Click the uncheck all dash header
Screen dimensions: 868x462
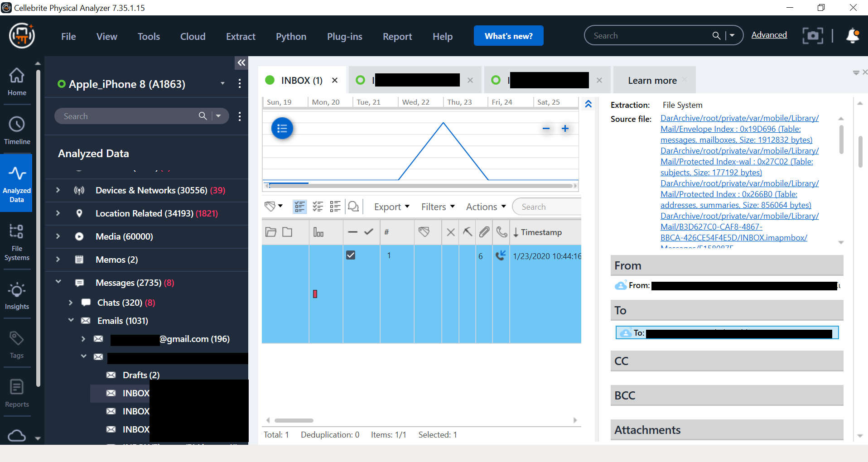(353, 232)
